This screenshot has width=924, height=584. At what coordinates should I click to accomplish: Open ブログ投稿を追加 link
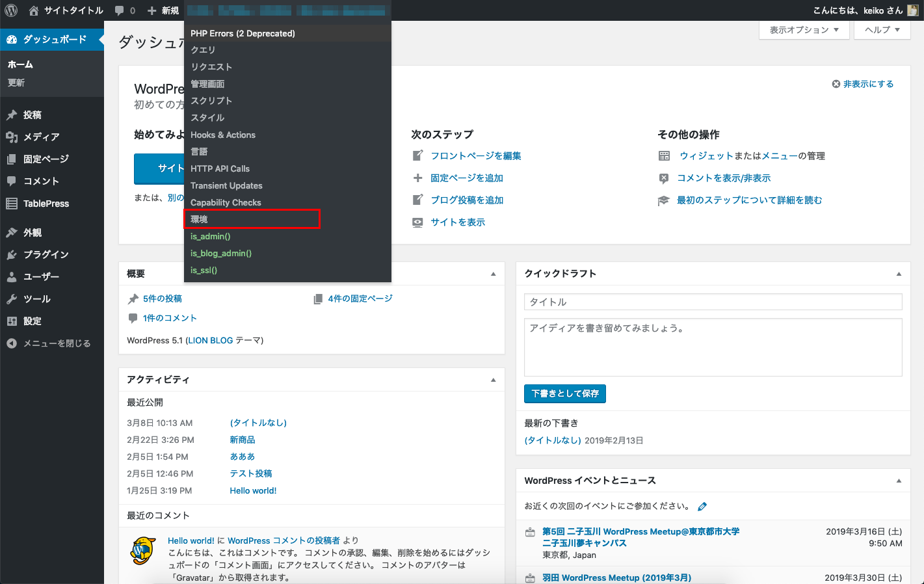pos(467,200)
